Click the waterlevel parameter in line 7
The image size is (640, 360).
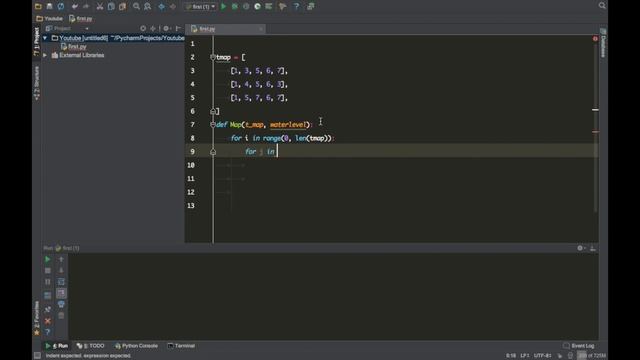tap(287, 125)
